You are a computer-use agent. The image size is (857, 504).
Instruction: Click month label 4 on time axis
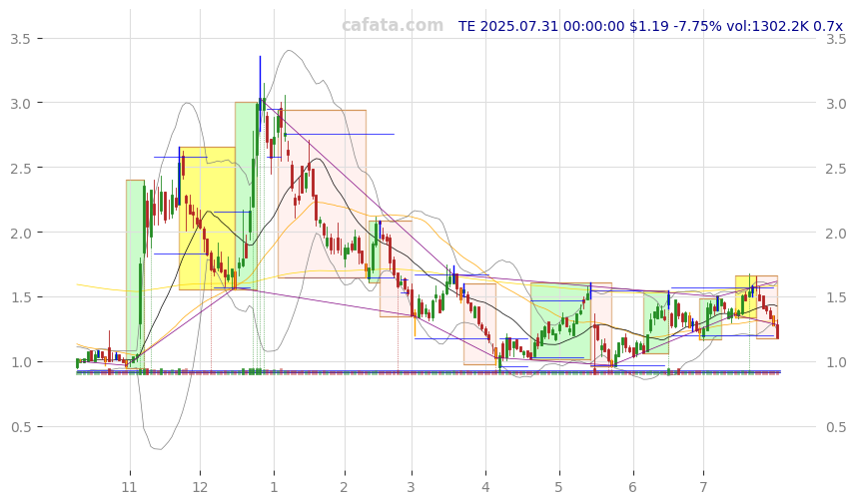485,487
